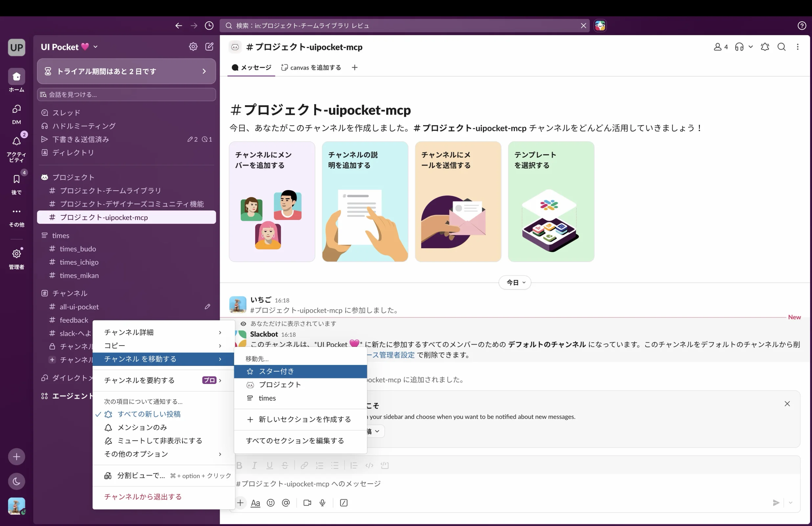Toggle strikethrough formatting in composer
812x526 pixels.
pyautogui.click(x=285, y=465)
